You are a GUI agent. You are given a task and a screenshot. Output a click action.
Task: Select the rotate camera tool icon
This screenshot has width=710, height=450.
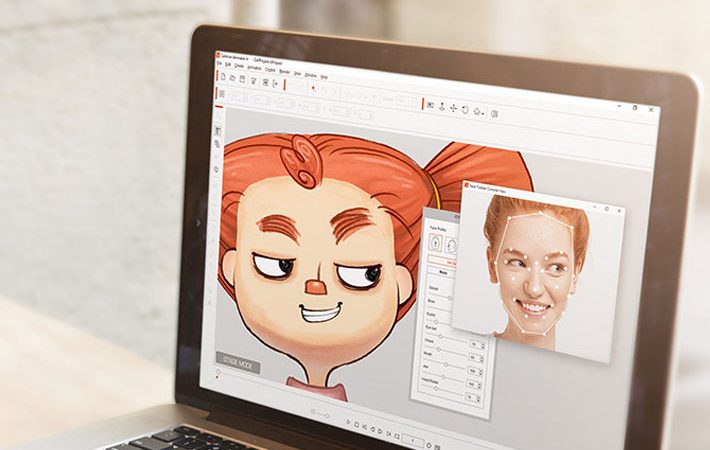click(x=465, y=110)
